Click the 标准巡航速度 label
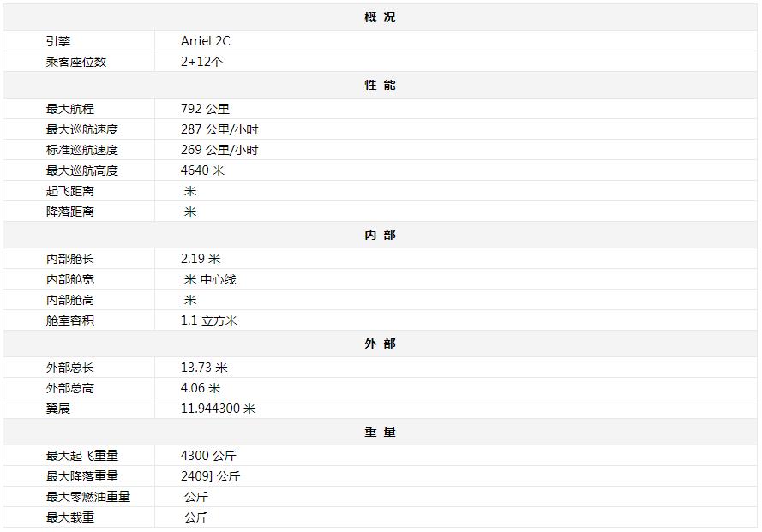This screenshot has width=762, height=532. pos(82,150)
